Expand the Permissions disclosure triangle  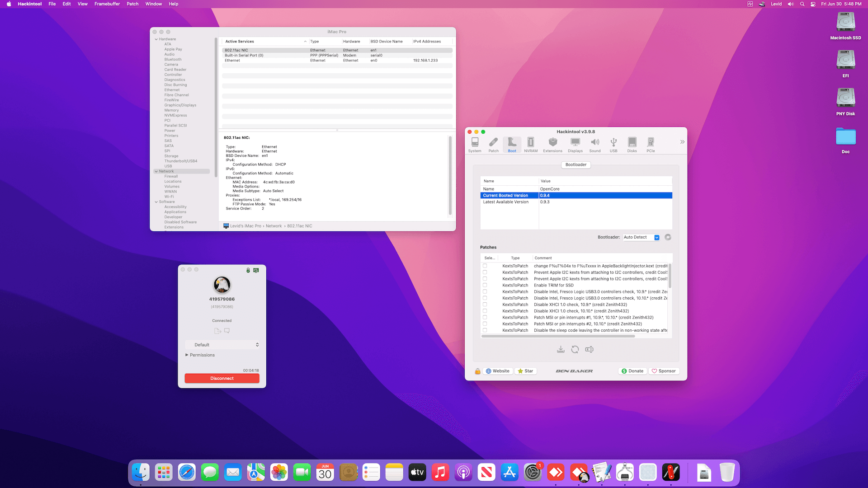coord(187,355)
